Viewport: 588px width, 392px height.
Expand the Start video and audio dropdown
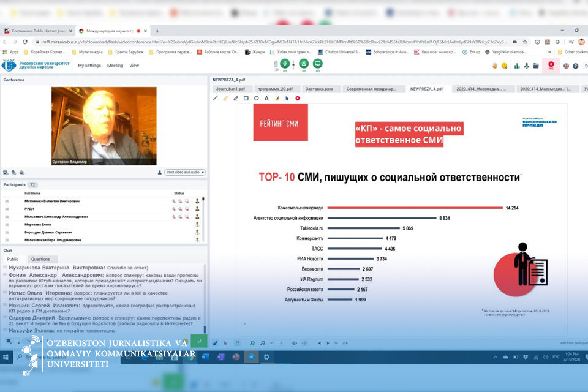(x=185, y=173)
